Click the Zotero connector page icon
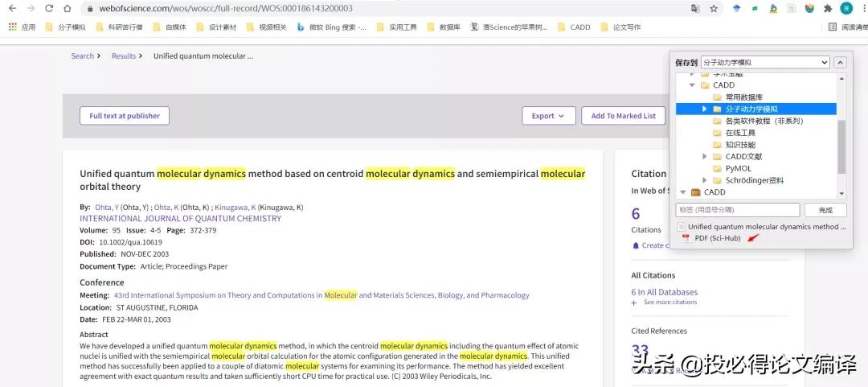 tap(792, 9)
